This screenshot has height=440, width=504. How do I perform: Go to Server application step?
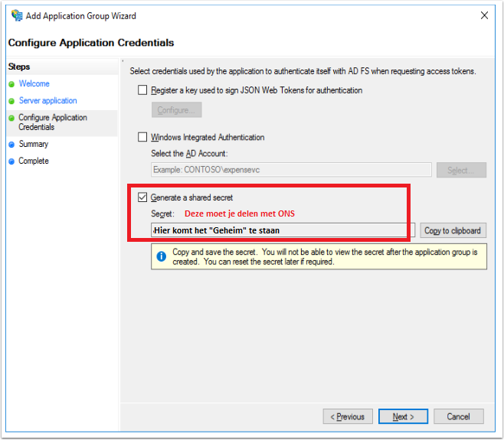coord(48,100)
